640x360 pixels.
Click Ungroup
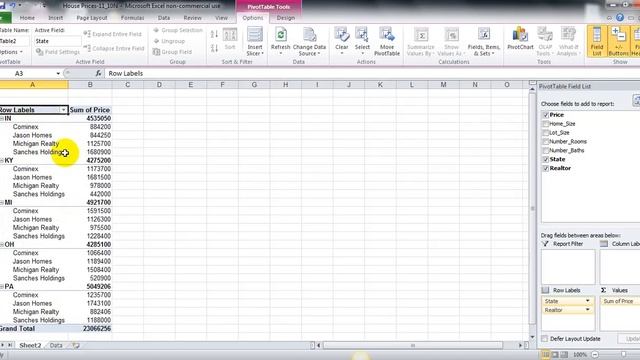pyautogui.click(x=169, y=41)
